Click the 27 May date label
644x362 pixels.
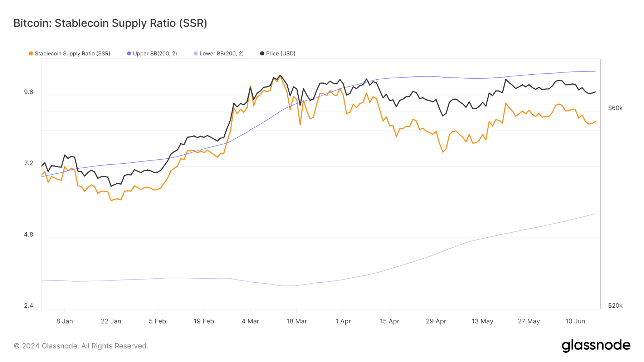coord(529,321)
